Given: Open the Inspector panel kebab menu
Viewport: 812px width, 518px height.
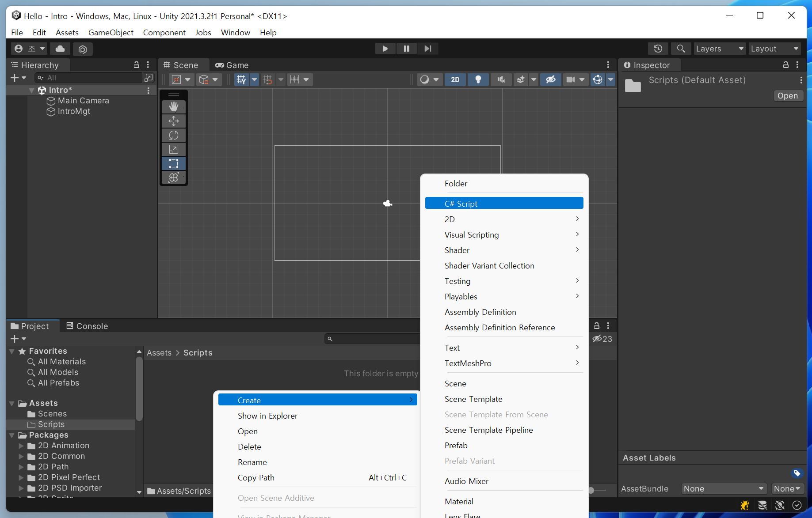Looking at the screenshot, I should (797, 65).
